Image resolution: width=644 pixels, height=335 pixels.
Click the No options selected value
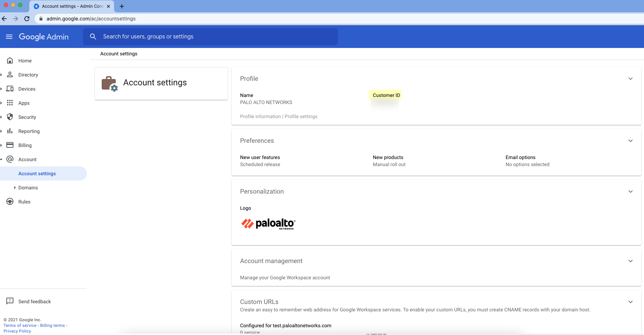[x=527, y=164]
